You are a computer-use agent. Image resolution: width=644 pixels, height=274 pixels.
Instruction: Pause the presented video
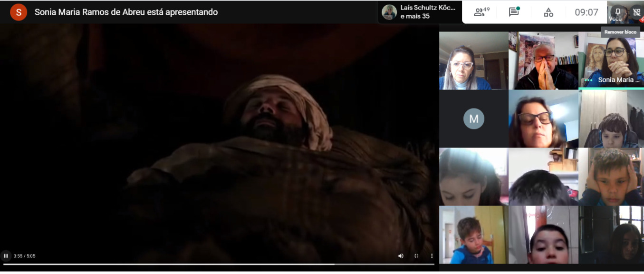pos(6,256)
